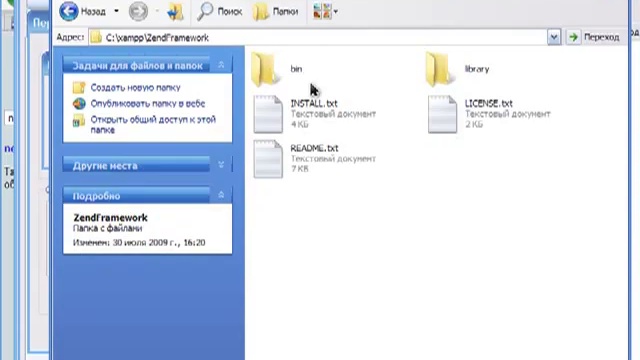Click 'Открыть общий доступ к этой папке' link
Screen dimensions: 640x360
(153, 124)
